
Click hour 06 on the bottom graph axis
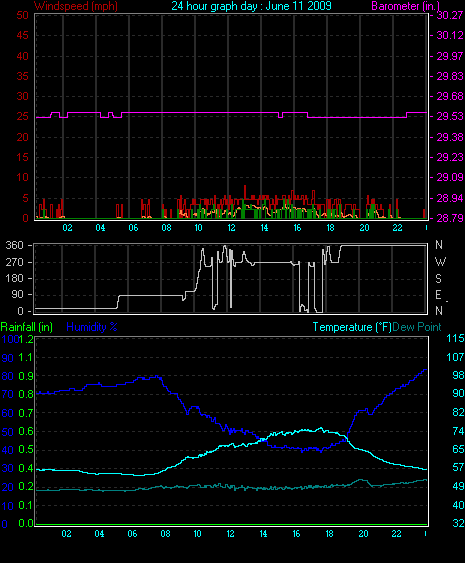(x=132, y=534)
